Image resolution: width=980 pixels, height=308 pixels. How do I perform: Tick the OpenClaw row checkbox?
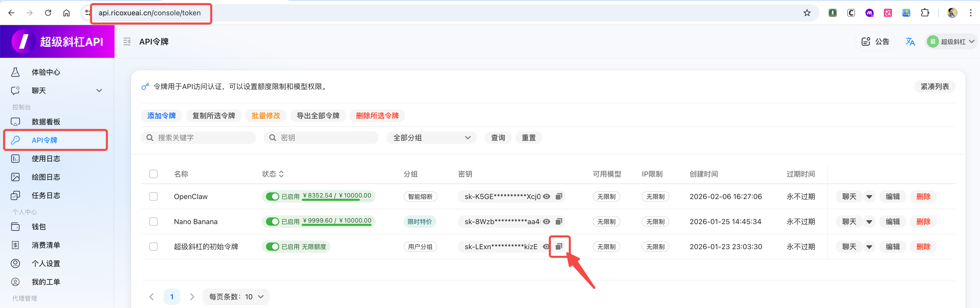pos(153,196)
